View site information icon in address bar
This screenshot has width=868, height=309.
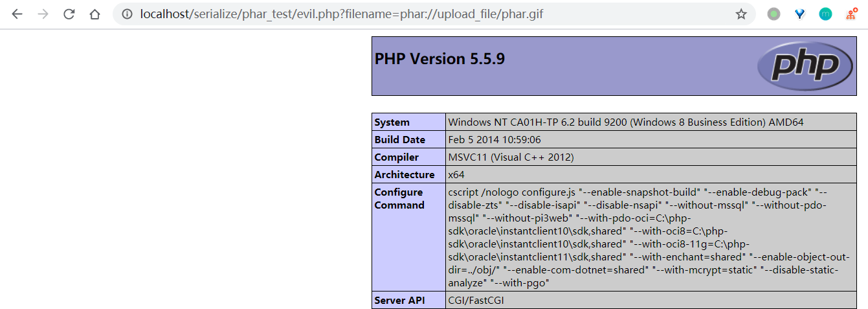128,14
